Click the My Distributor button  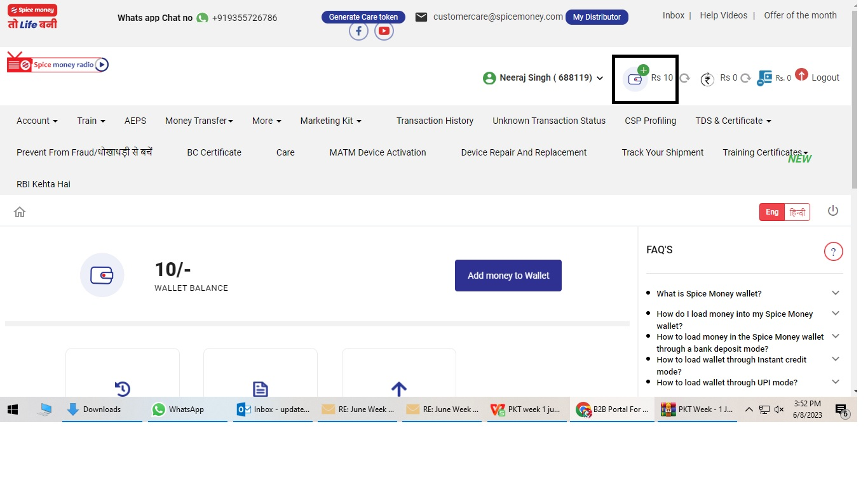(597, 17)
